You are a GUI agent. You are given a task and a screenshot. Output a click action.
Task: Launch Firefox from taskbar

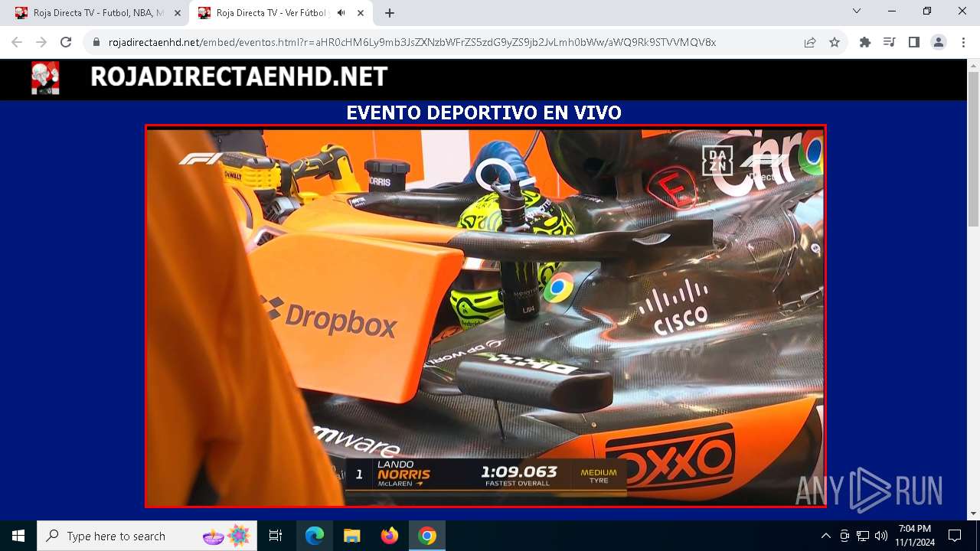(x=390, y=536)
